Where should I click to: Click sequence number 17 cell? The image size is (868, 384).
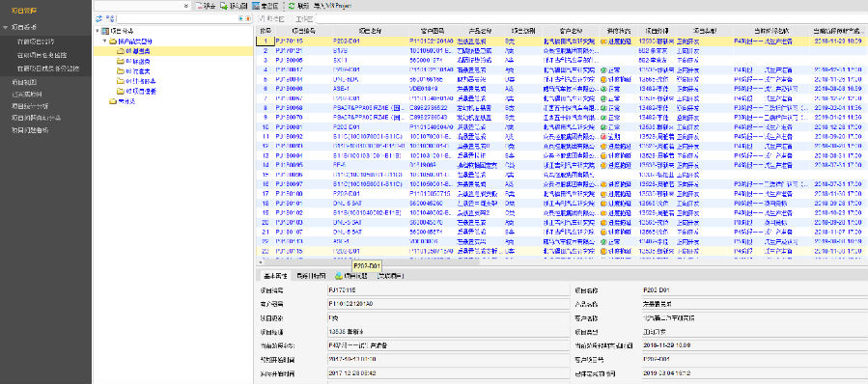click(x=266, y=194)
